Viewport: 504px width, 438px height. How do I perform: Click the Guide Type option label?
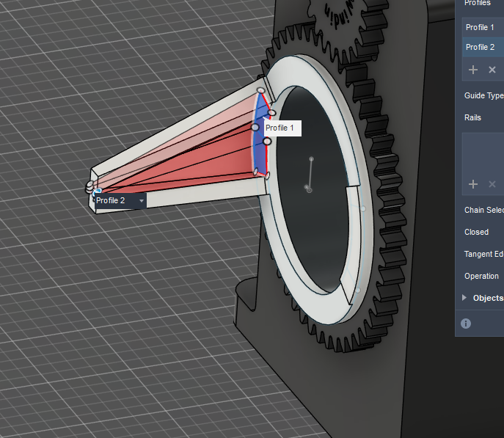tap(483, 96)
